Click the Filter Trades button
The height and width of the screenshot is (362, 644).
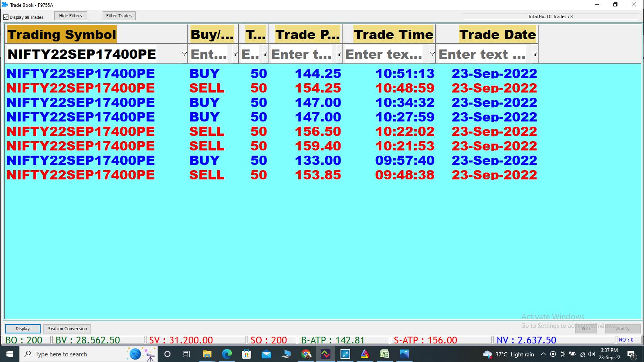119,16
